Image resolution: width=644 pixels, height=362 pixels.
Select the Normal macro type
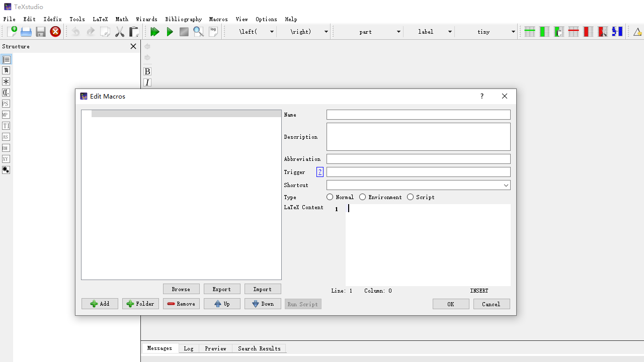(330, 197)
